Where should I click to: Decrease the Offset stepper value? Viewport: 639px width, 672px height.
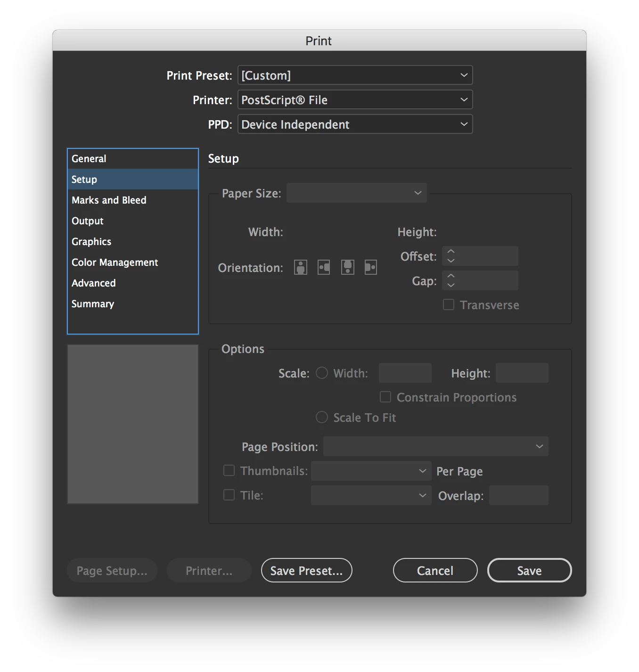click(x=451, y=261)
